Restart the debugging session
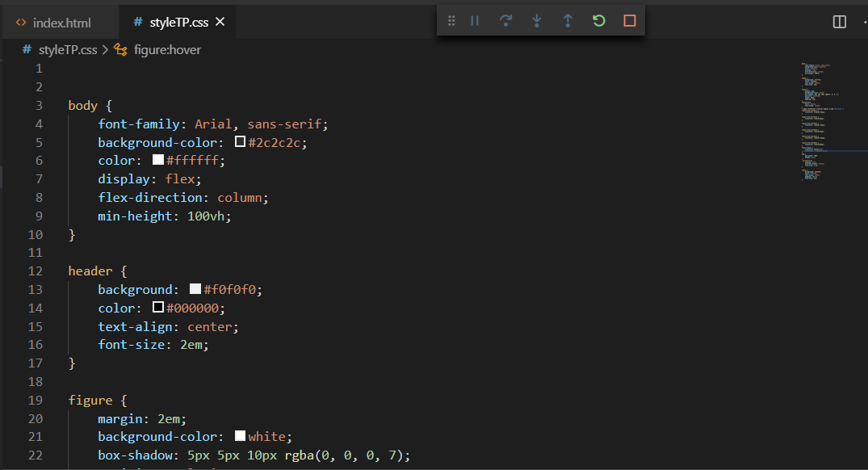Screen dimensions: 868x470 click(598, 21)
